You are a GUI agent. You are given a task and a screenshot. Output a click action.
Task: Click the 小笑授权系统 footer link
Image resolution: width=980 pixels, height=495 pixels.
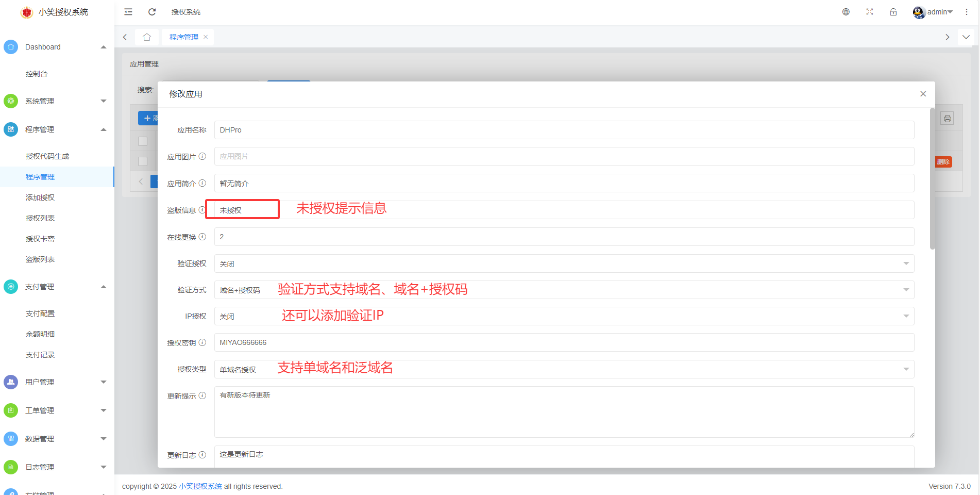click(x=200, y=486)
